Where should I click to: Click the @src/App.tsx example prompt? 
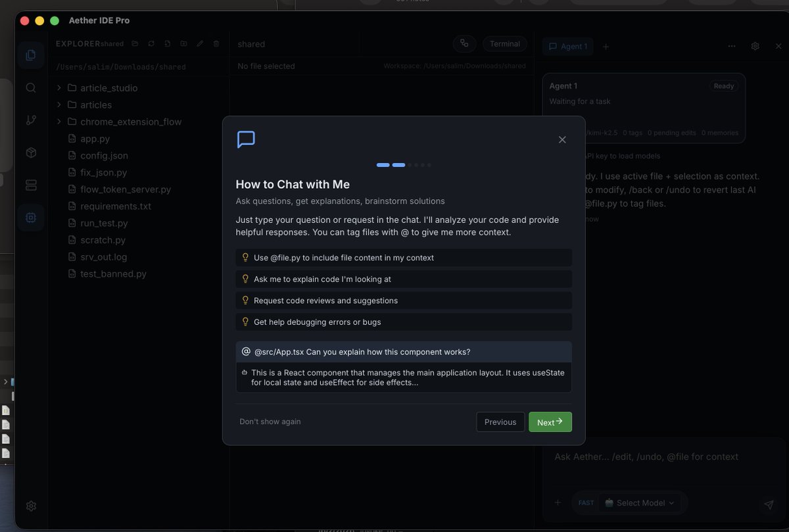404,352
